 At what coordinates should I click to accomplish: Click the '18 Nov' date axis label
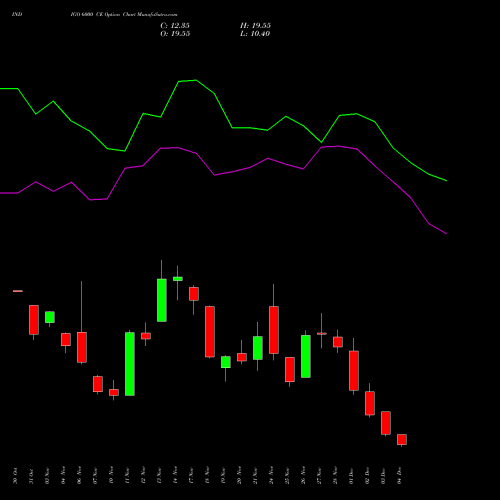pyautogui.click(x=207, y=476)
